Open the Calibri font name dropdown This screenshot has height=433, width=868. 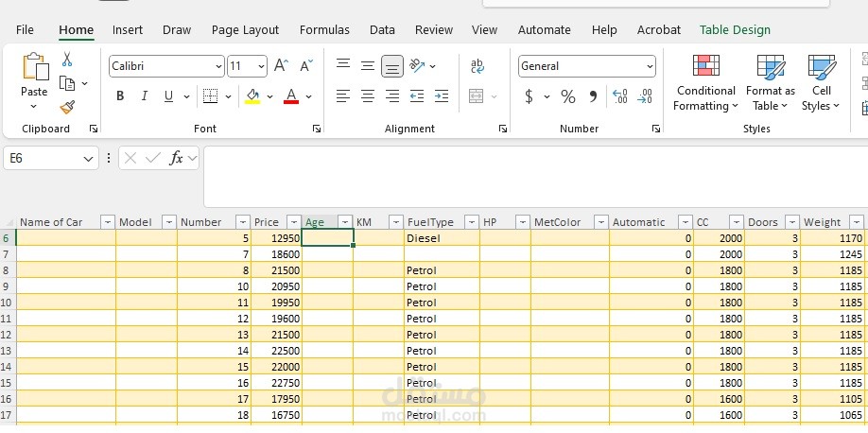tap(218, 66)
